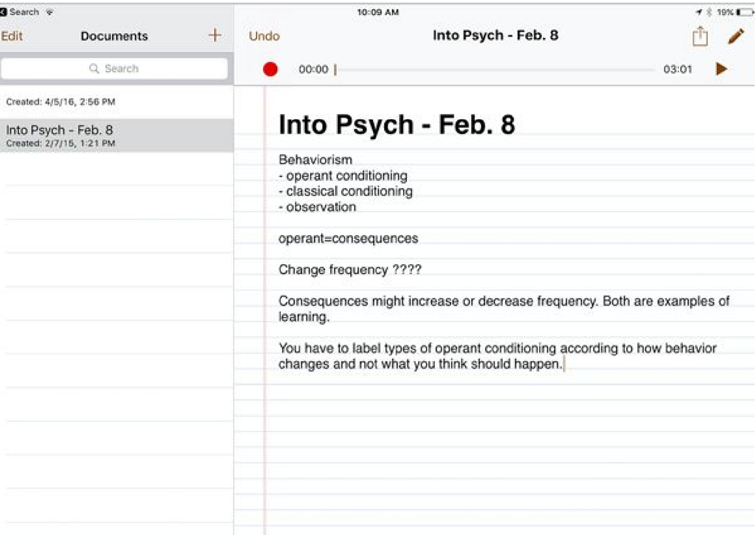Open the share sheet icon
This screenshot has width=756, height=535.
pos(699,37)
